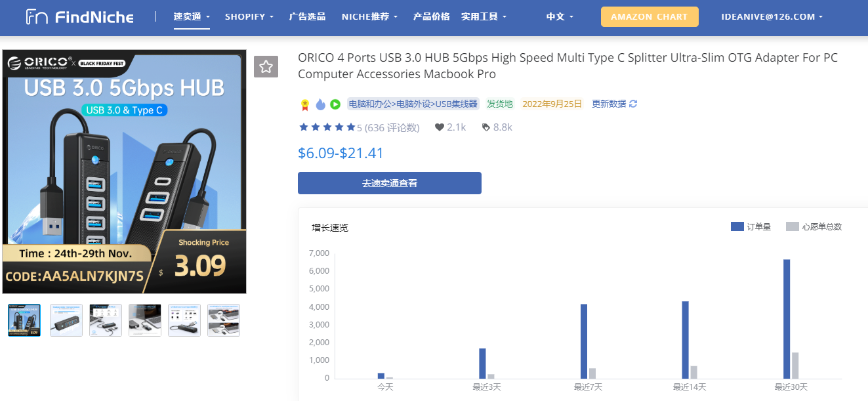Viewport: 868px width, 401px height.
Task: Open the 中文 language selector
Action: pos(560,17)
